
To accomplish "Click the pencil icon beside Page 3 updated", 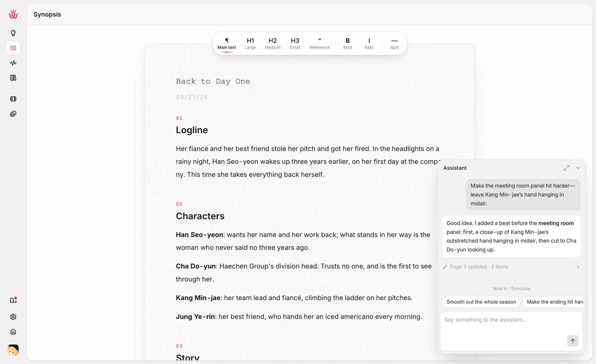I will pos(445,267).
